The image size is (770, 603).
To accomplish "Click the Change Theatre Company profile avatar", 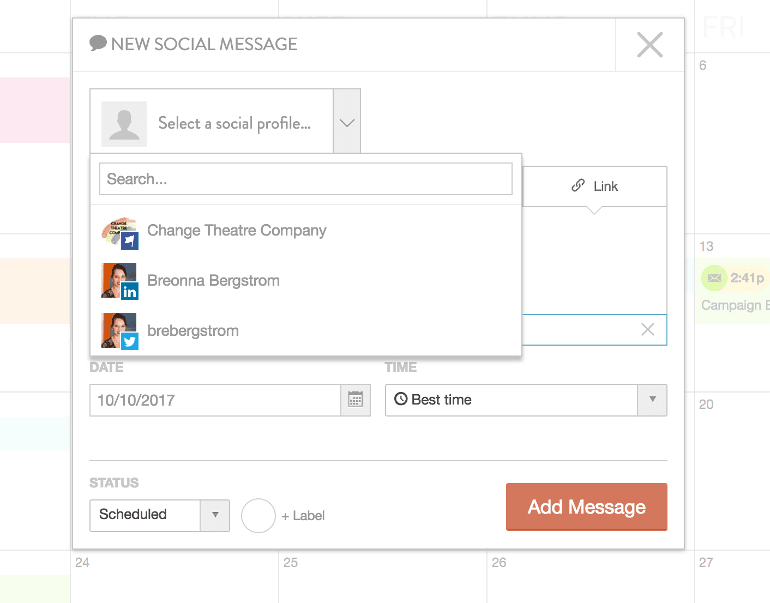I will click(x=119, y=231).
